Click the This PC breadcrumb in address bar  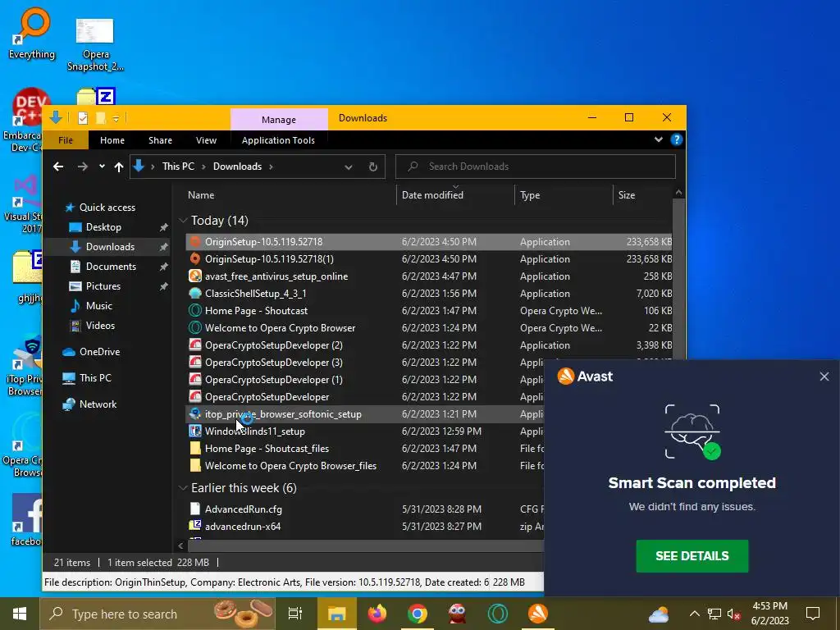178,167
